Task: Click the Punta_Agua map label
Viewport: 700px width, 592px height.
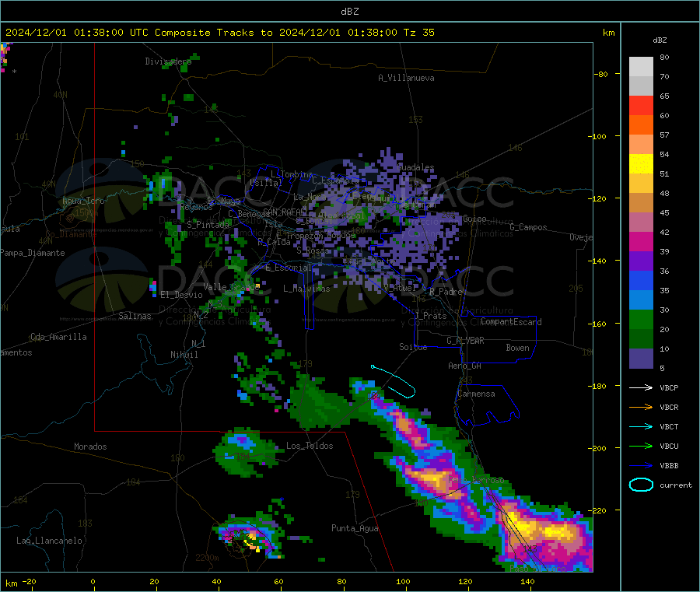Action: (355, 528)
